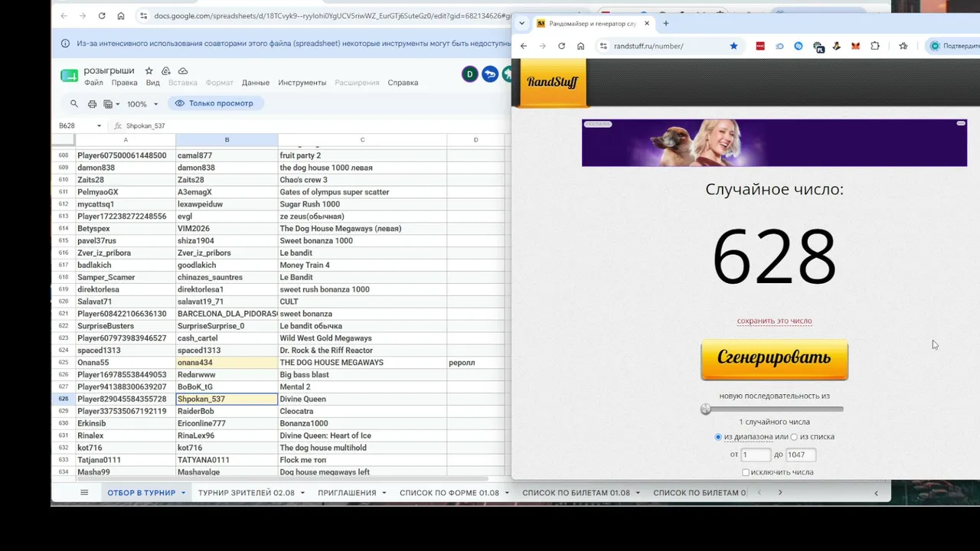Switch to ТУРНИР ЗРИТЕЛЕЙ 02.08 sheet tab
Image resolution: width=980 pixels, height=551 pixels.
click(x=246, y=493)
